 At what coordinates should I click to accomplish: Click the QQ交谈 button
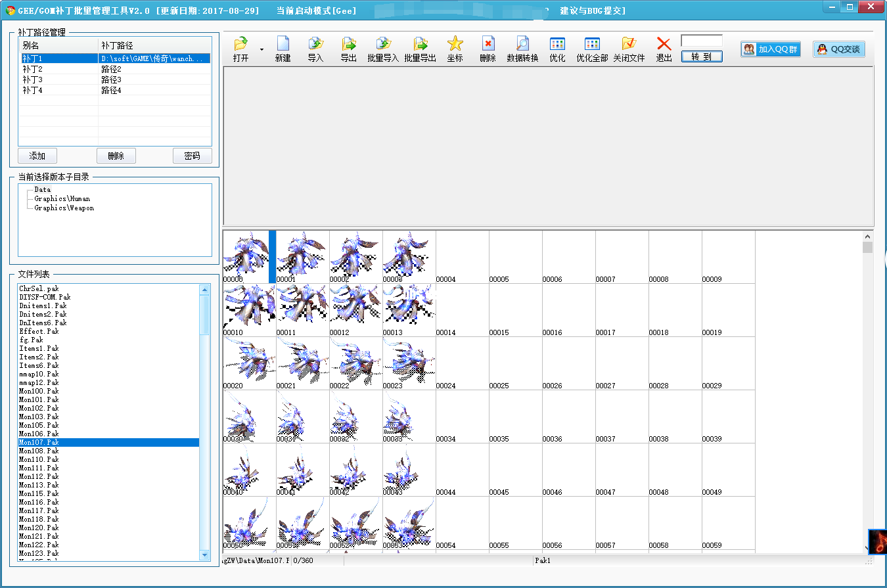point(839,49)
